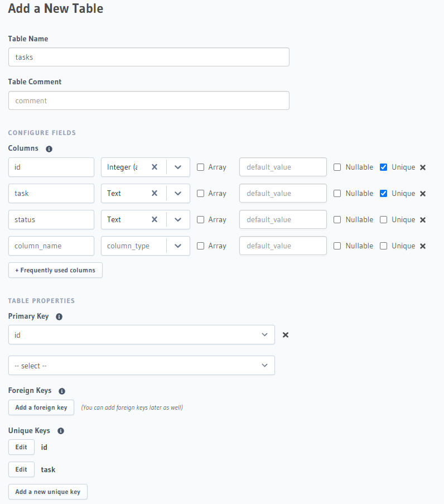
Task: Remove the id column row
Action: [423, 167]
